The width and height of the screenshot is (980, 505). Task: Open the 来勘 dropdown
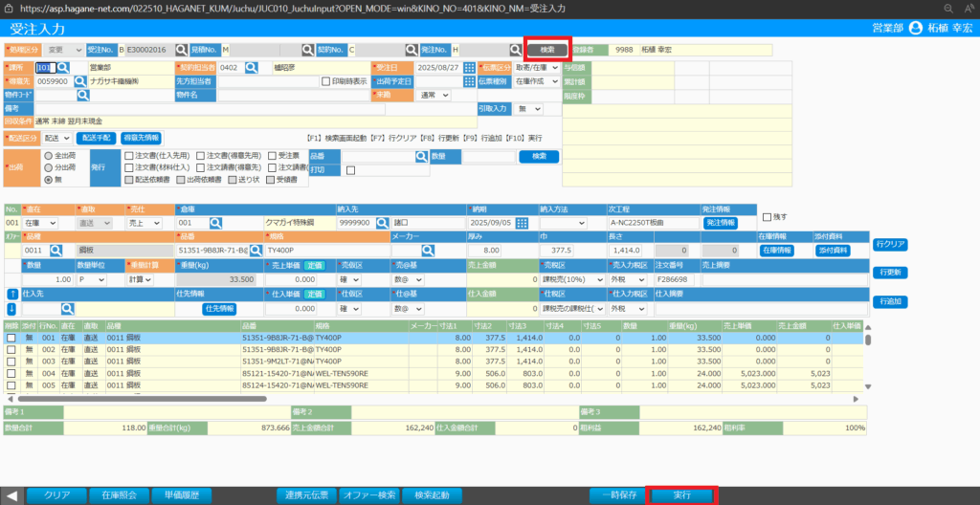click(434, 95)
